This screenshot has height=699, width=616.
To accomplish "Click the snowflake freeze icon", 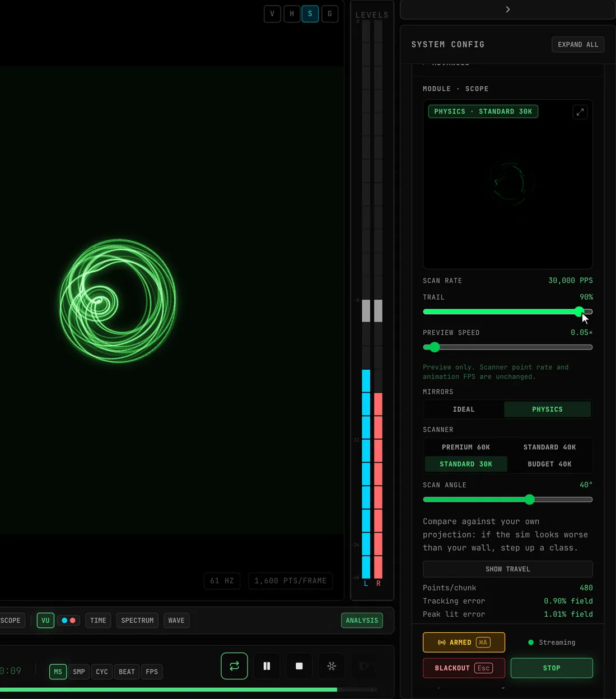I will coord(332,666).
